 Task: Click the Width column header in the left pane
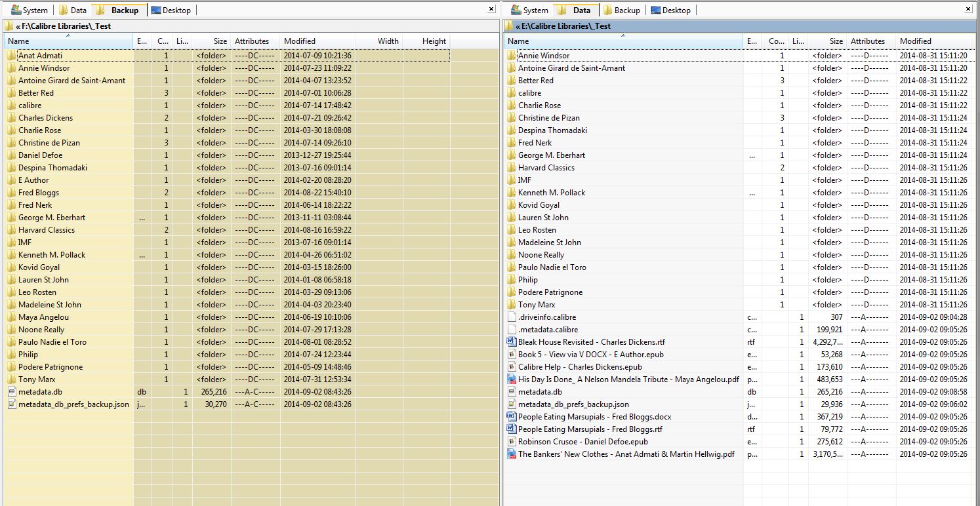379,41
